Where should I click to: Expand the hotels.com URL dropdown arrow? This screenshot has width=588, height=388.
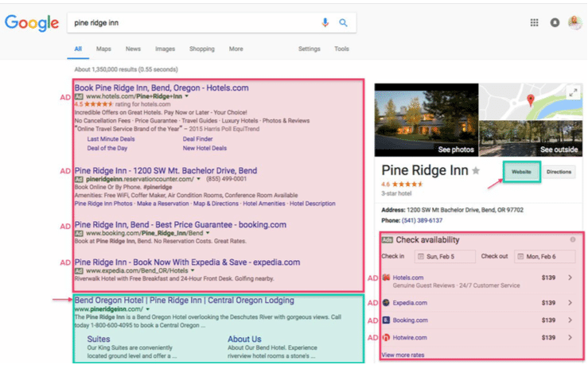(186, 96)
